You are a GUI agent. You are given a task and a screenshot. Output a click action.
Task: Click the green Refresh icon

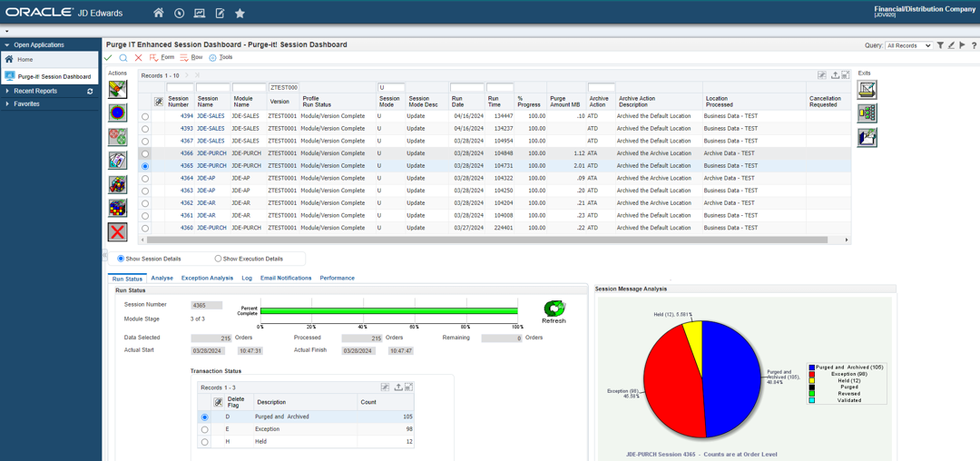click(x=554, y=309)
